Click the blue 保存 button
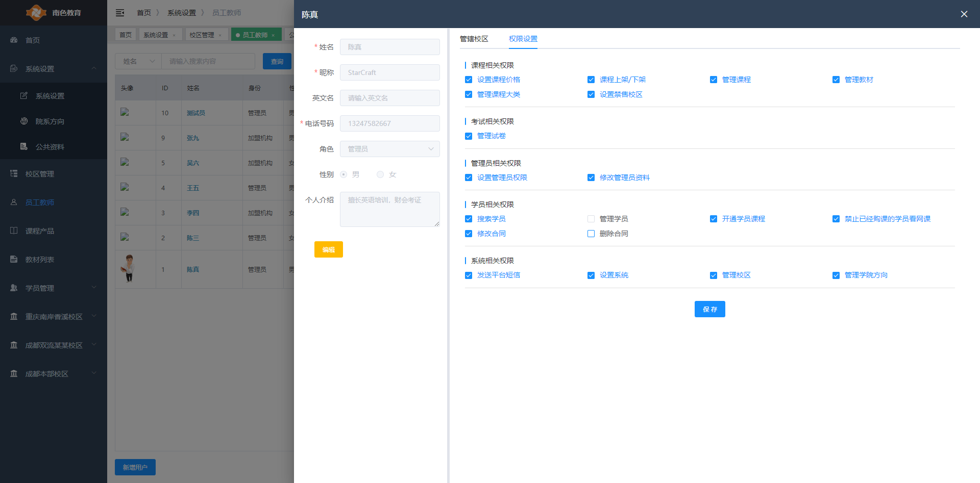The width and height of the screenshot is (980, 483). [x=709, y=309]
